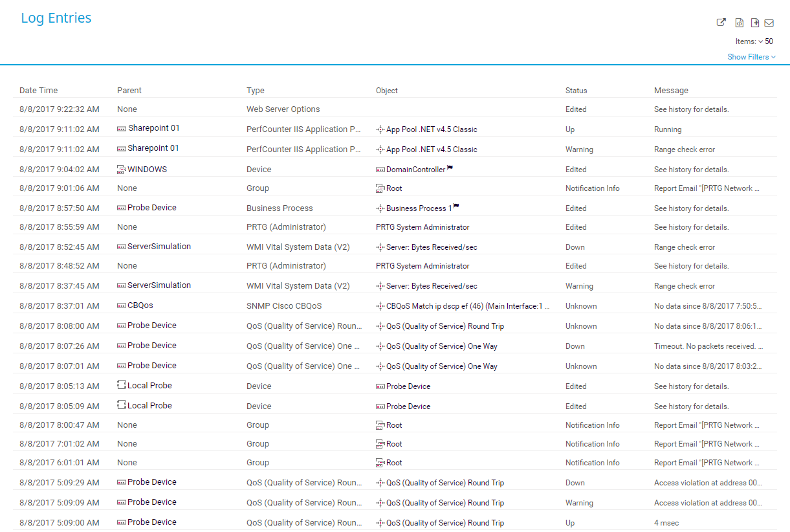790x532 pixels.
Task: Open QoS One Way object with Down status
Action: click(x=441, y=346)
